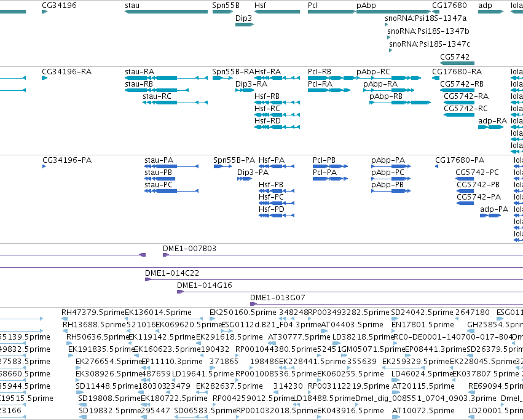This screenshot has width=523, height=420.
Task: Click CG5742-PC protein label
Action: tap(478, 173)
